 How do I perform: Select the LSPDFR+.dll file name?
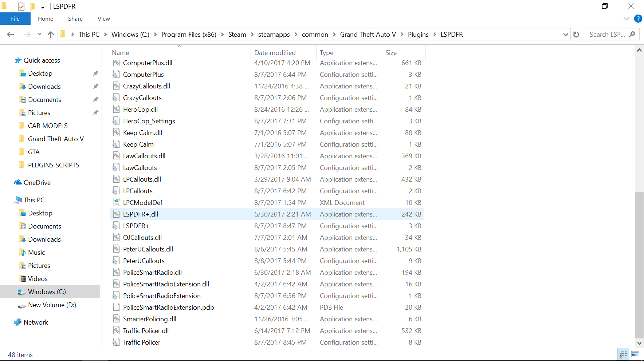(x=141, y=214)
